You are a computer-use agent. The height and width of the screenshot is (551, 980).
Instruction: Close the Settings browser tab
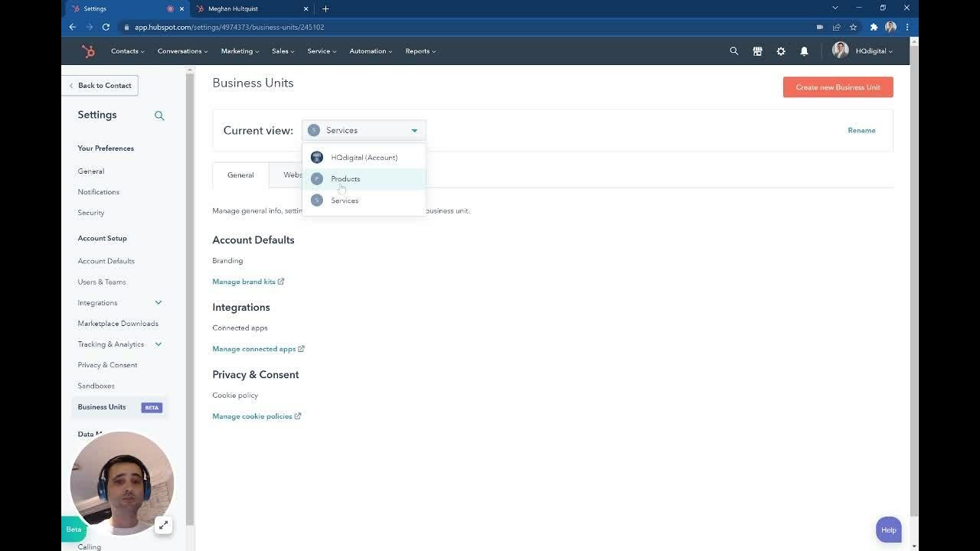pyautogui.click(x=181, y=8)
